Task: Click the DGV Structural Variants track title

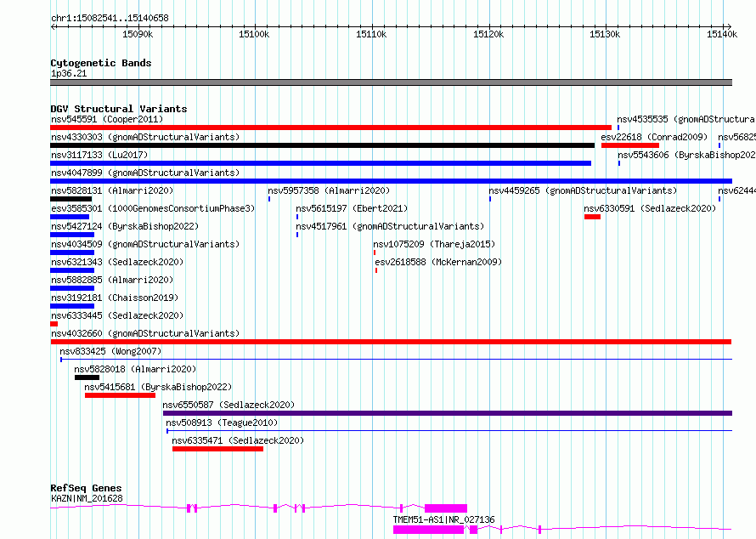Action: 119,109
